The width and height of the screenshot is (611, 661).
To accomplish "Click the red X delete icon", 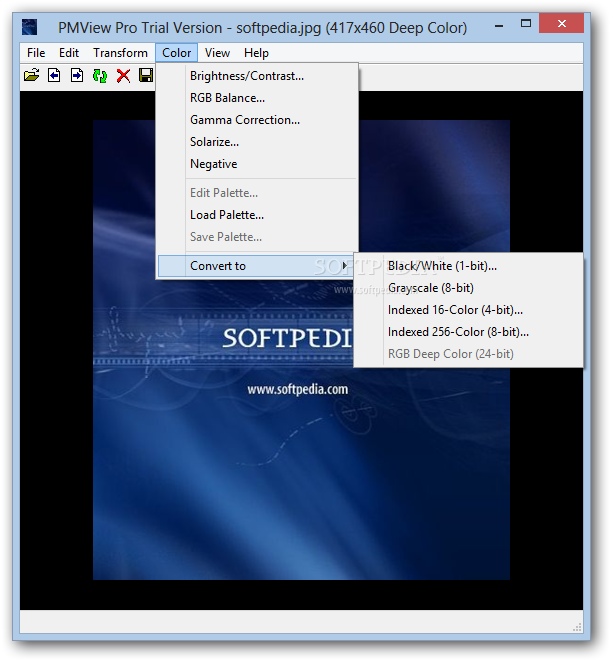I will coord(123,76).
